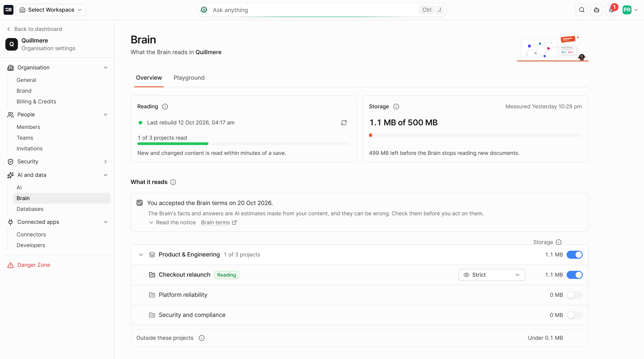
Task: Click the Product & Engineering layers icon
Action: (152, 255)
